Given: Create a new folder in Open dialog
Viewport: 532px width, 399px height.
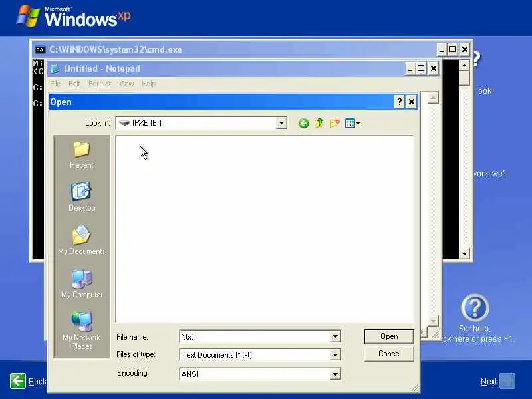Looking at the screenshot, I should click(334, 123).
